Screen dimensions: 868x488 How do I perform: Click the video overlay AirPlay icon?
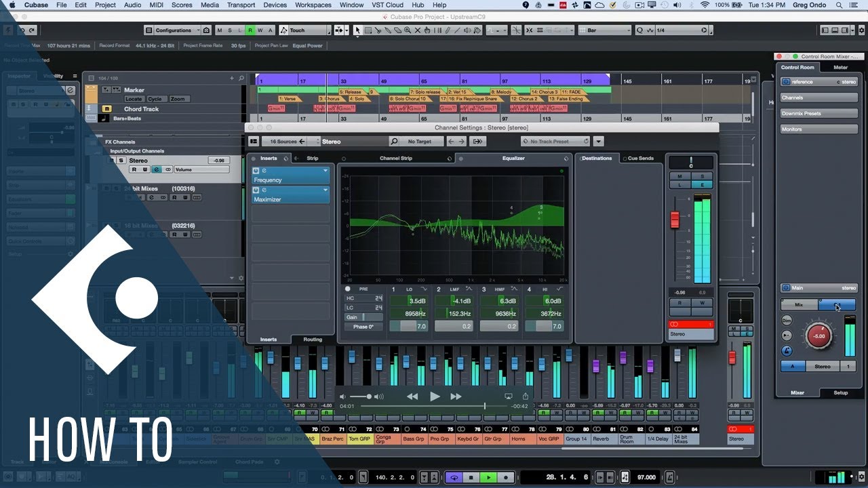point(509,396)
